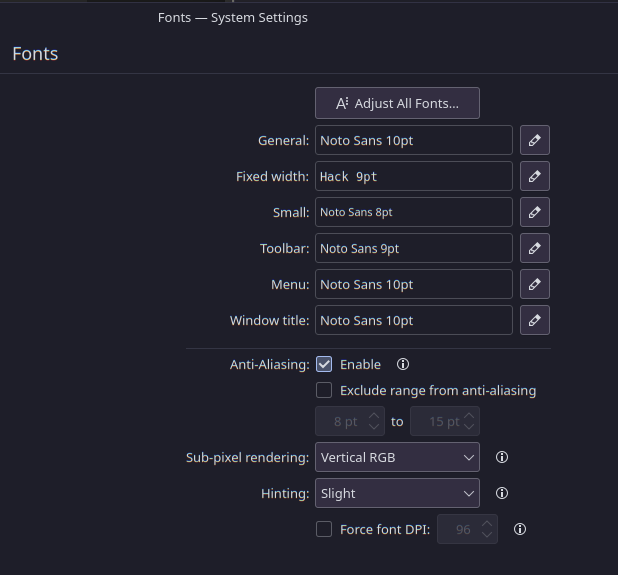The height and width of the screenshot is (575, 618).
Task: Enable the Force font DPI checkbox
Action: click(324, 529)
